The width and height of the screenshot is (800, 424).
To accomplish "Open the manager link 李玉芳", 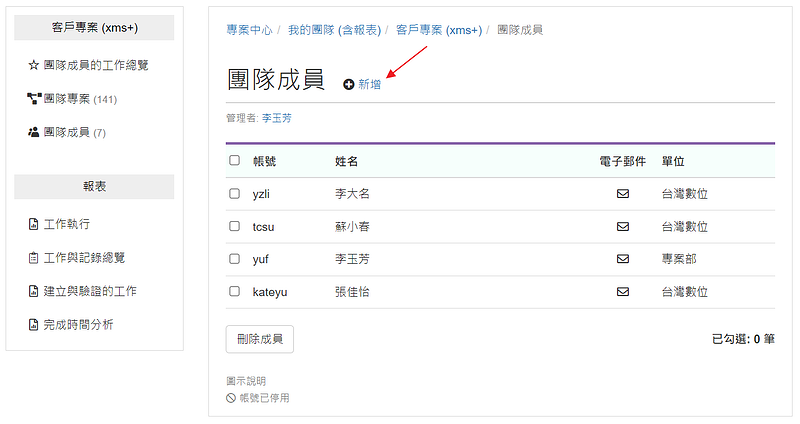I will (x=277, y=118).
